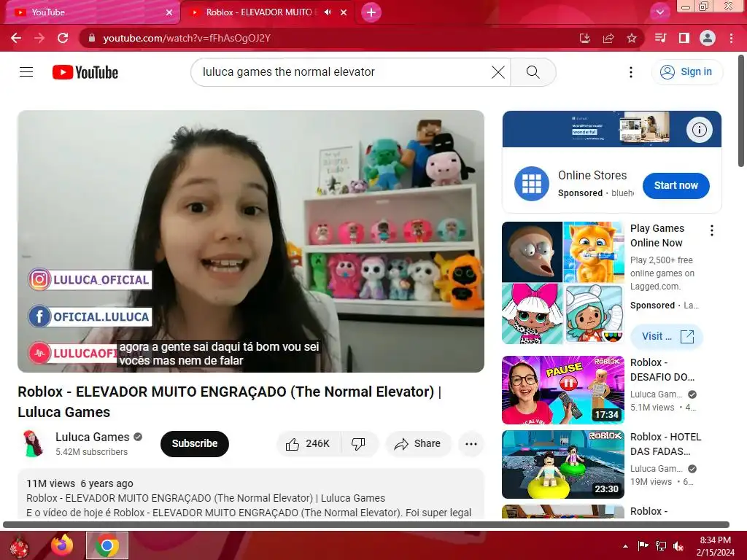Viewport: 747px width, 560px height.
Task: Click the install app icon in address bar
Action: coord(585,38)
